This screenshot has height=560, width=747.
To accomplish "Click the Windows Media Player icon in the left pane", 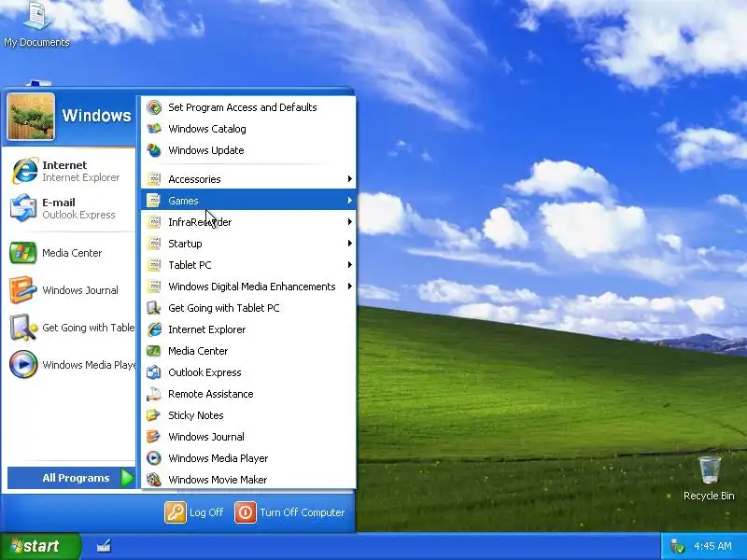I will [x=23, y=364].
